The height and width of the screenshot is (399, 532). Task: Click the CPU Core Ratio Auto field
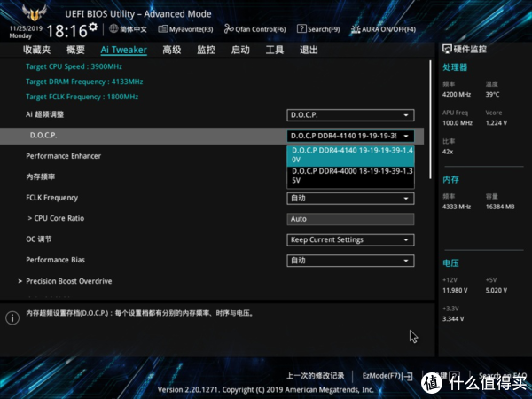coord(350,219)
